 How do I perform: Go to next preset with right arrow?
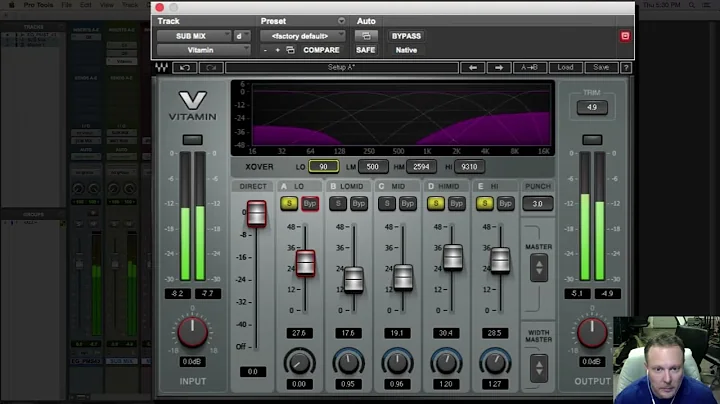pos(499,67)
